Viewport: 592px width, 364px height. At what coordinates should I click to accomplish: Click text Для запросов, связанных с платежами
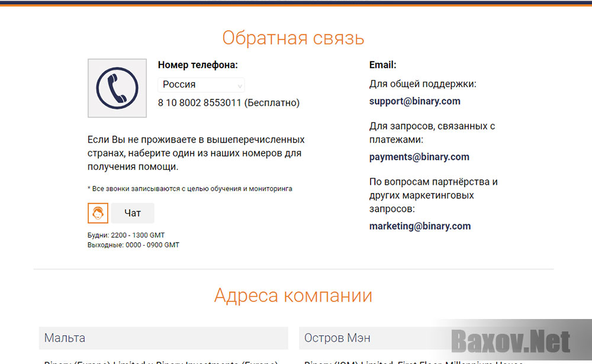432,133
